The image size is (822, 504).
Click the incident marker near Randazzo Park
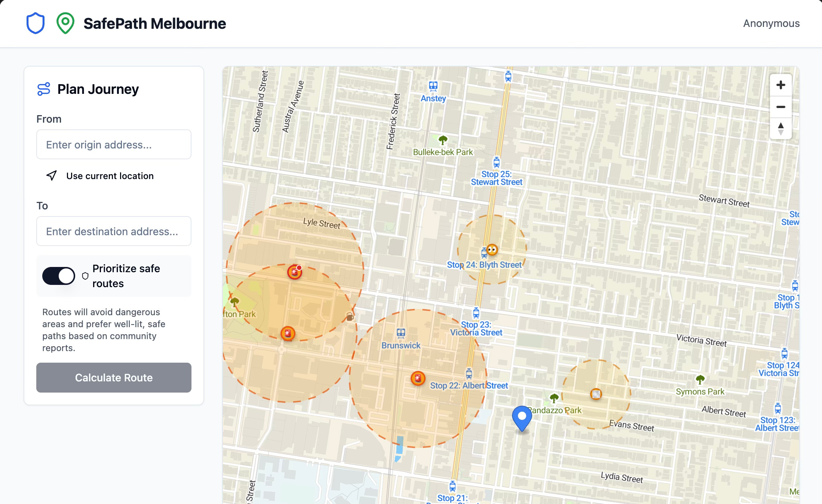(x=596, y=394)
